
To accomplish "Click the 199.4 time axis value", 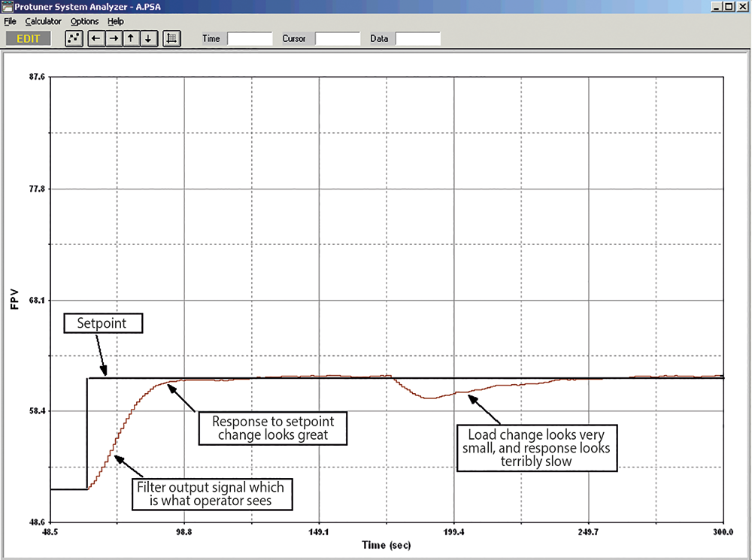I will click(x=454, y=532).
